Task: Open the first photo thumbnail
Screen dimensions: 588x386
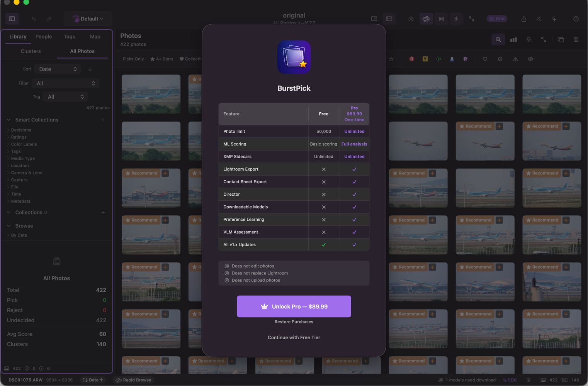Action: (151, 94)
